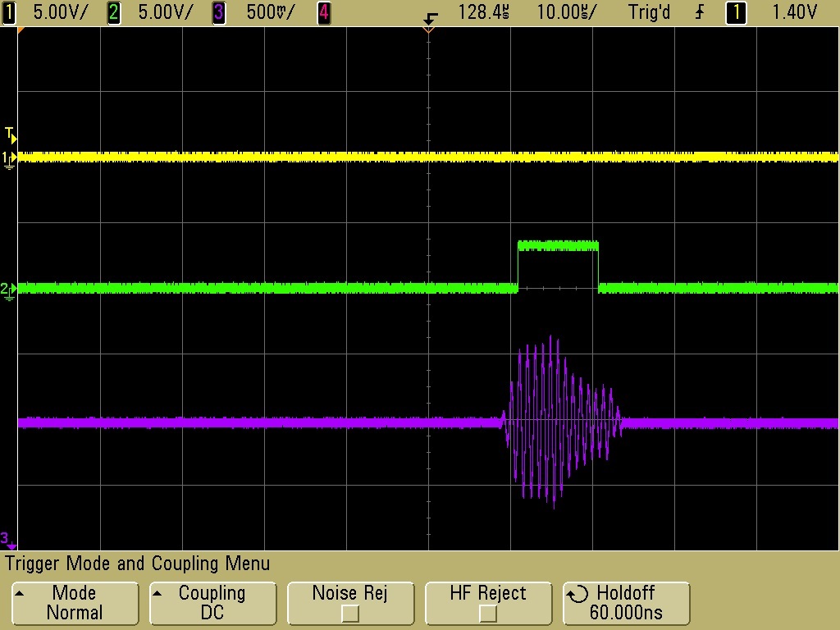Screen dimensions: 840x630
Task: Click the purple burst waveform on channel 3
Action: pos(560,422)
